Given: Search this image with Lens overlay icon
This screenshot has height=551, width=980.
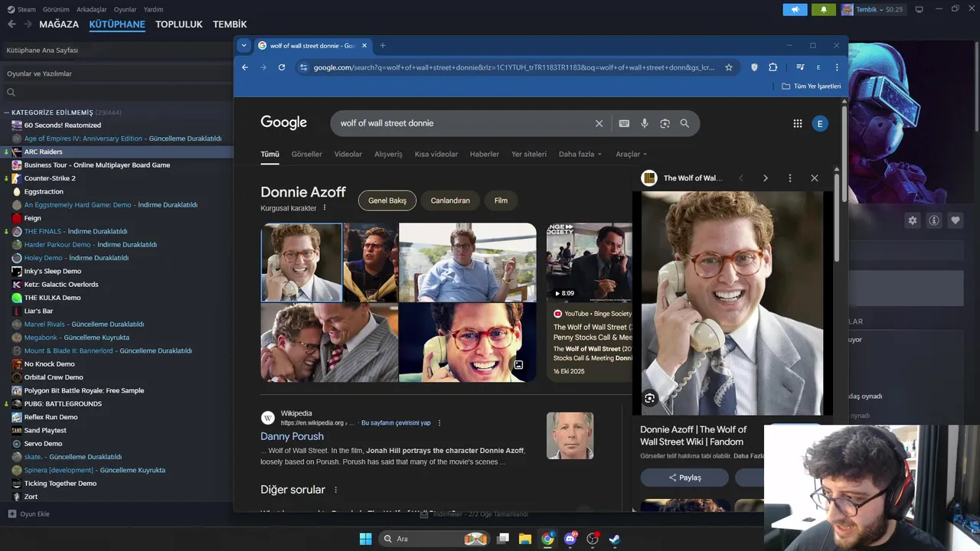Looking at the screenshot, I should pos(650,398).
